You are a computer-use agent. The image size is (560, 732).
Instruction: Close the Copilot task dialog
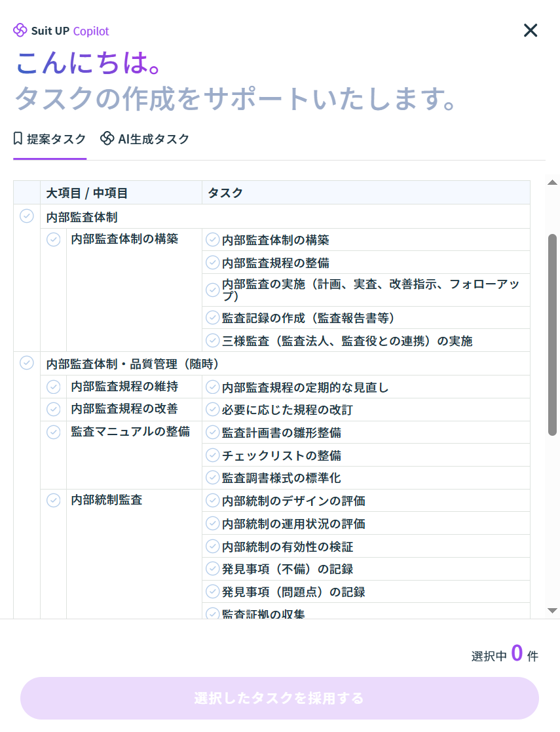pos(530,30)
